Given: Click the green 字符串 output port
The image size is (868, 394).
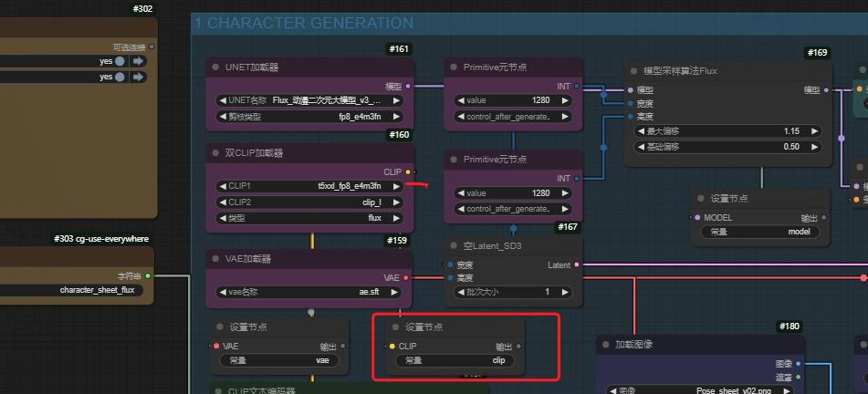Looking at the screenshot, I should click(148, 275).
